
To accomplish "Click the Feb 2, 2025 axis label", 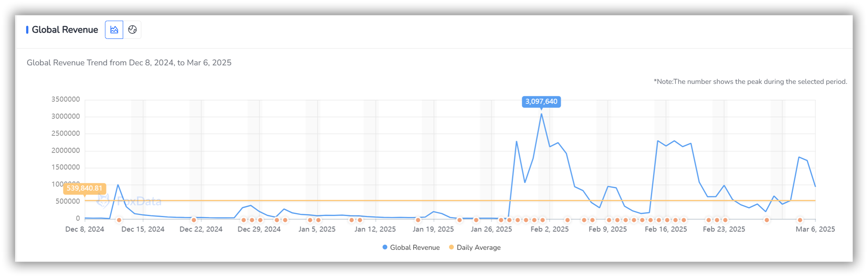I will click(x=549, y=229).
